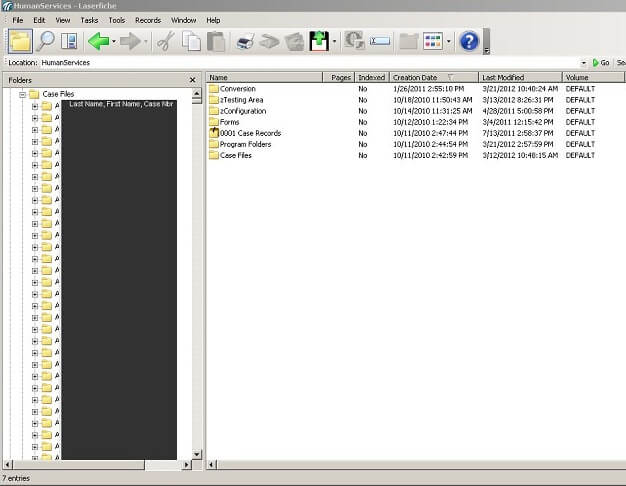This screenshot has width=626, height=486.
Task: Open the View menu
Action: tap(63, 20)
